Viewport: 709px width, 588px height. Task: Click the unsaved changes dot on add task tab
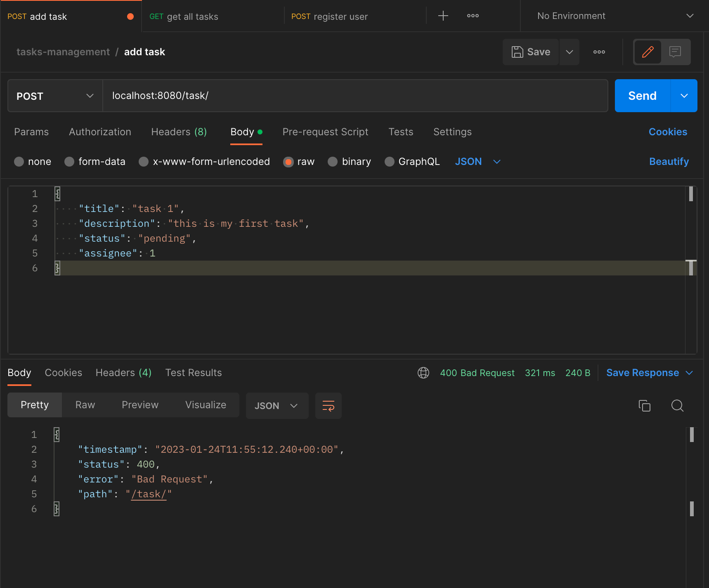[x=130, y=16]
